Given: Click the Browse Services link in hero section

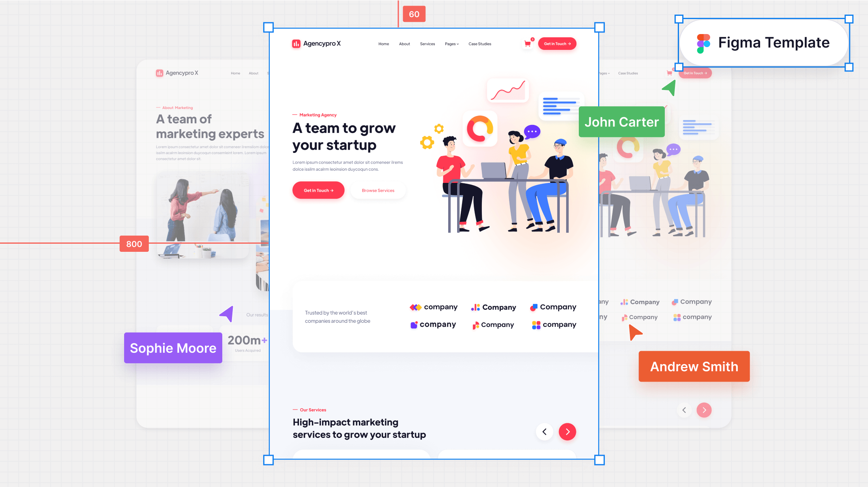Looking at the screenshot, I should [377, 189].
